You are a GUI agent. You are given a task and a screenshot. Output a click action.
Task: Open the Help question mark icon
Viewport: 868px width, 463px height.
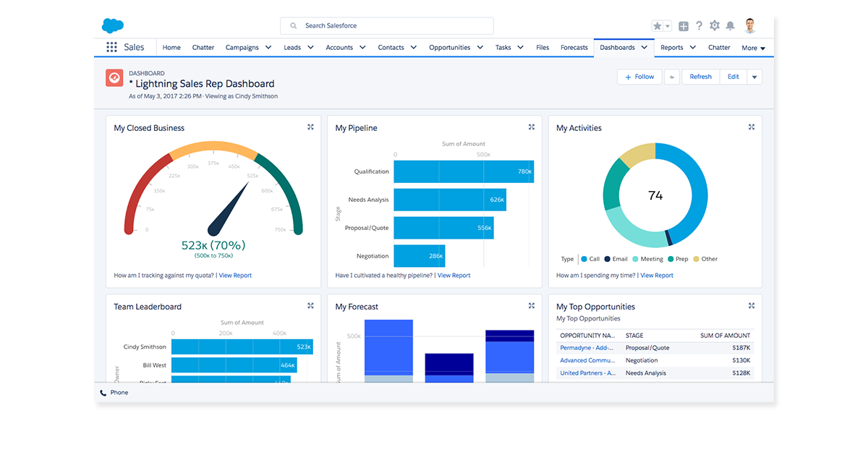click(x=699, y=26)
